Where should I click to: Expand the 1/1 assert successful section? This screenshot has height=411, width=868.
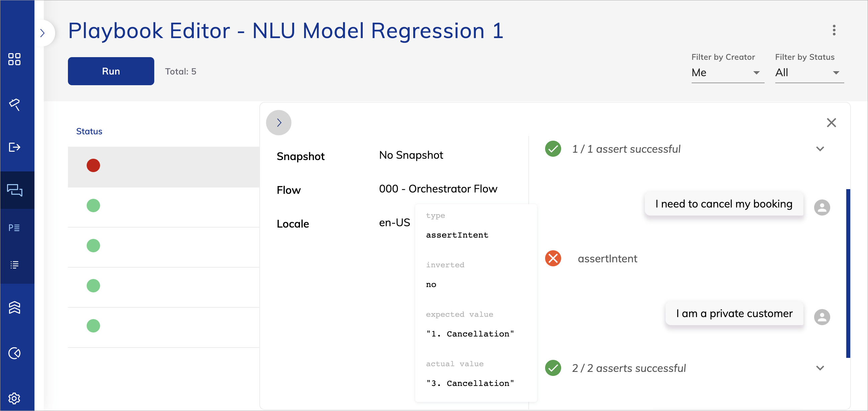pyautogui.click(x=820, y=148)
